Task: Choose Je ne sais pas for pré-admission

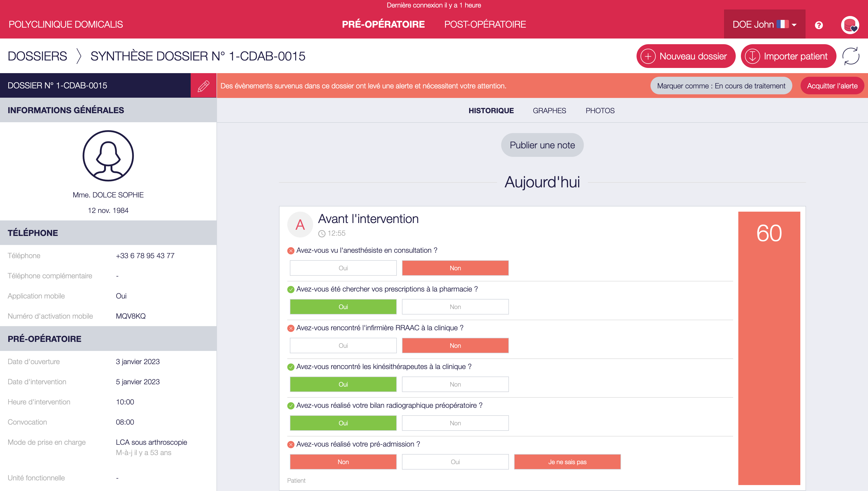Action: point(567,462)
